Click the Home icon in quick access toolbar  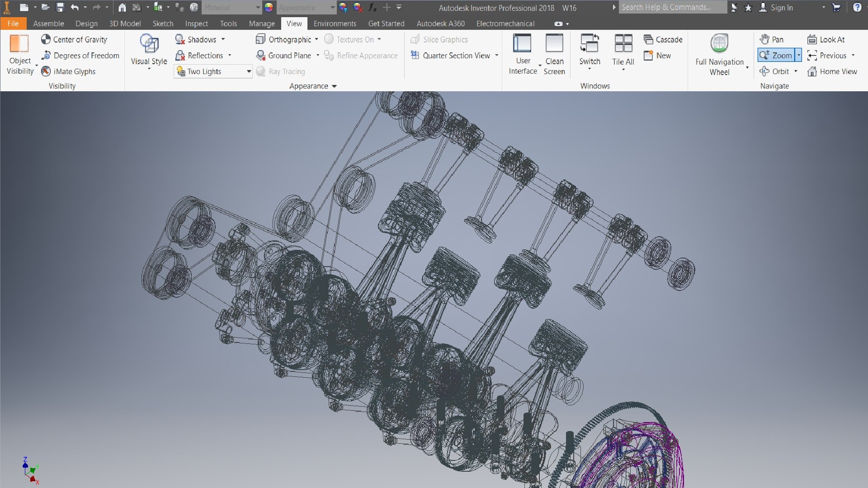tap(122, 7)
